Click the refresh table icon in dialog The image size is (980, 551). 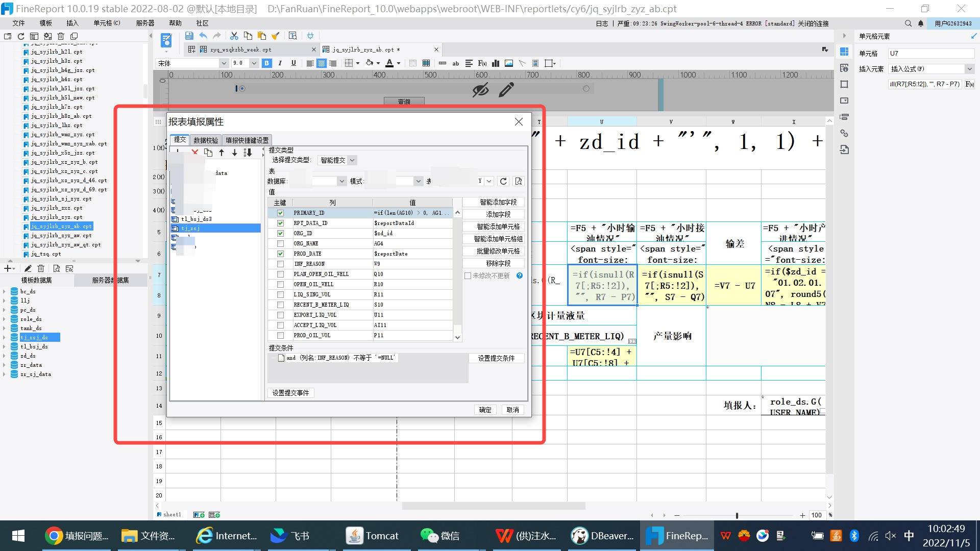point(503,181)
